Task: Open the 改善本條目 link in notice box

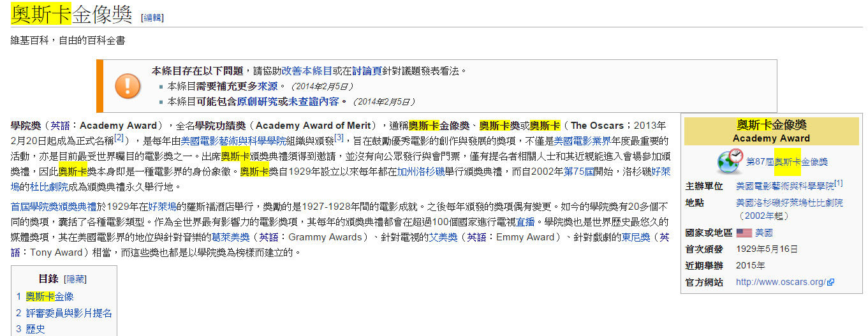Action: point(307,71)
